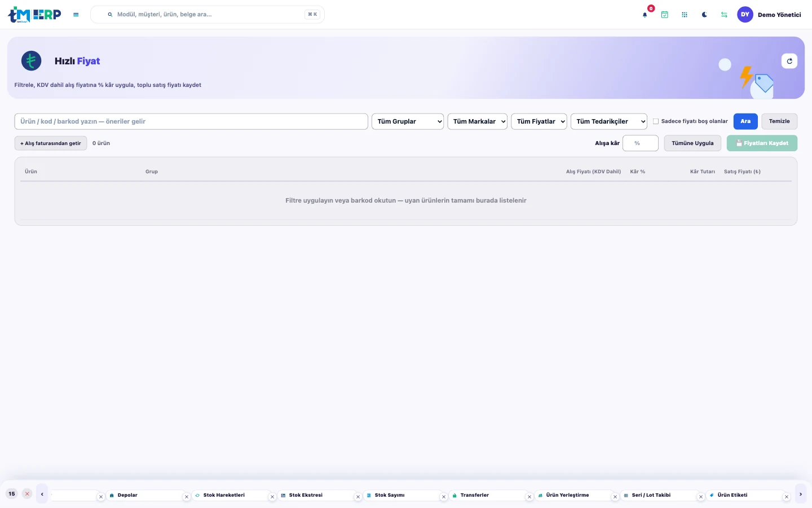Close the Ürün Etiketi tab

(x=787, y=497)
